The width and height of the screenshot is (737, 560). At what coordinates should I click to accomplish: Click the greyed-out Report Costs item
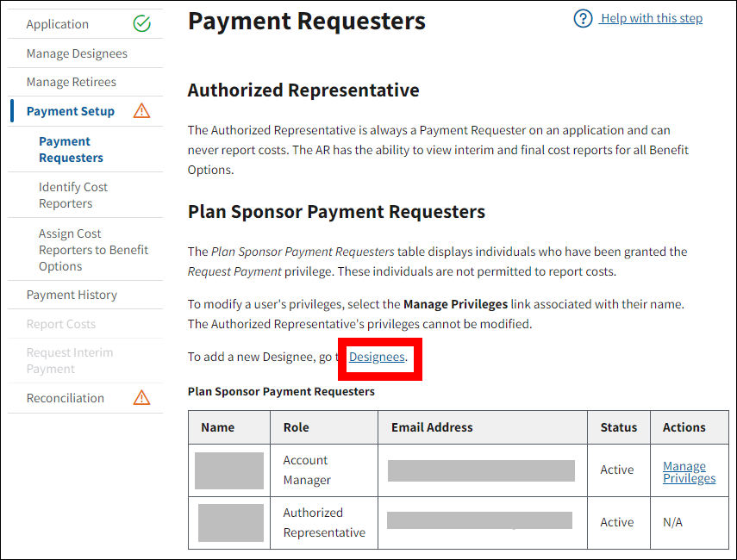pyautogui.click(x=61, y=324)
